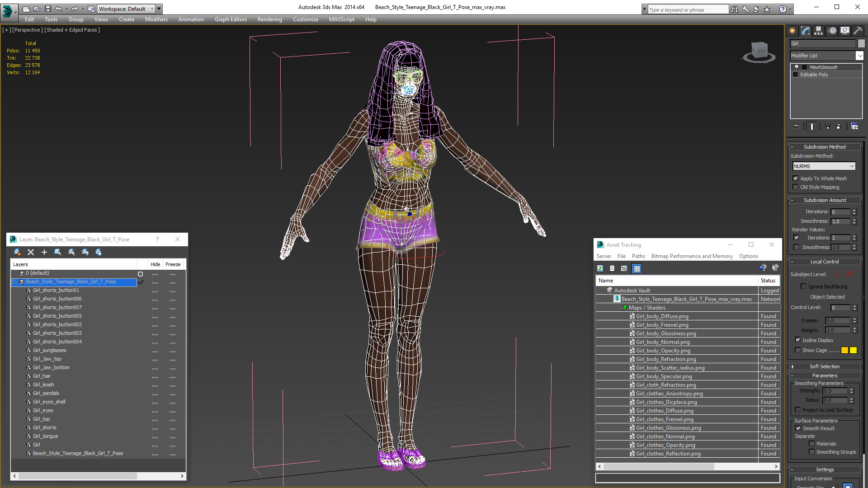
Task: Click the Girl object color swatch
Action: click(861, 43)
